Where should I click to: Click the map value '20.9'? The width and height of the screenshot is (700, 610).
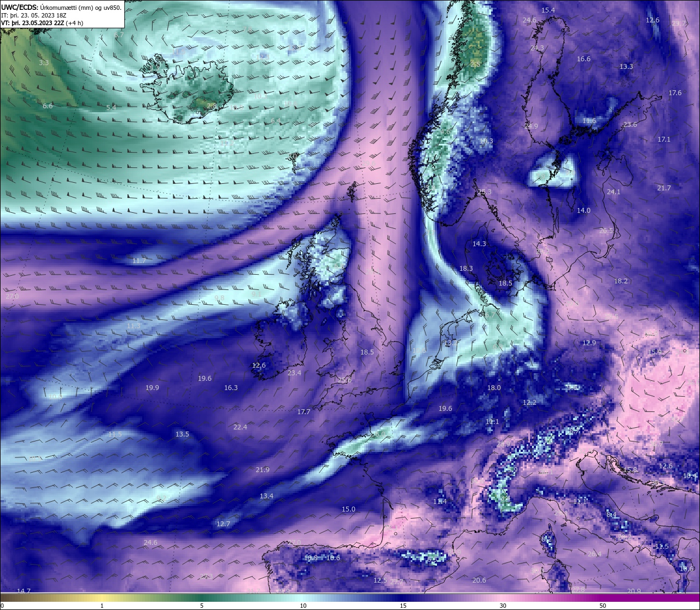tap(634, 591)
